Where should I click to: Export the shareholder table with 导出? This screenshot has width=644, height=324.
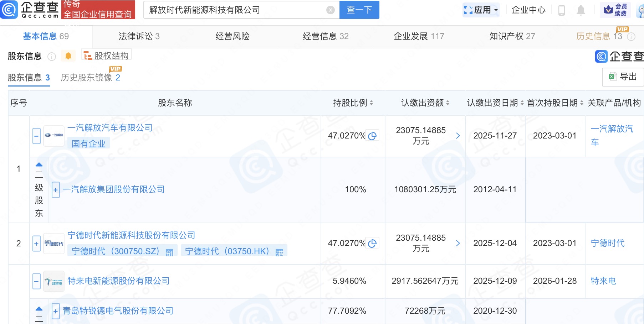click(623, 77)
